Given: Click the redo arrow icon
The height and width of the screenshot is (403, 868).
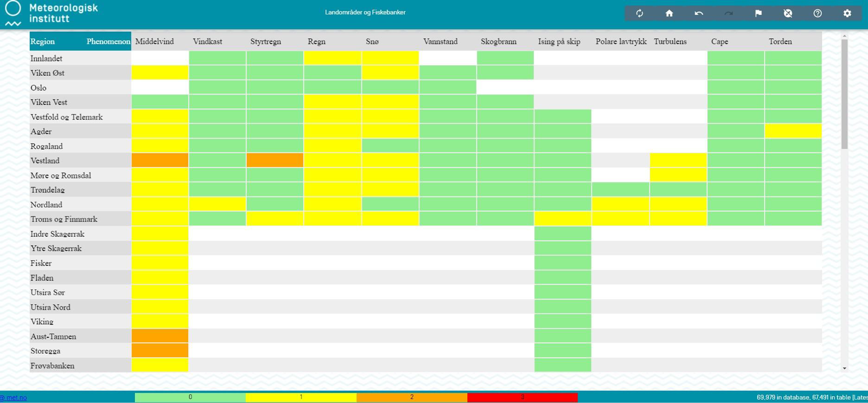Looking at the screenshot, I should tap(729, 13).
